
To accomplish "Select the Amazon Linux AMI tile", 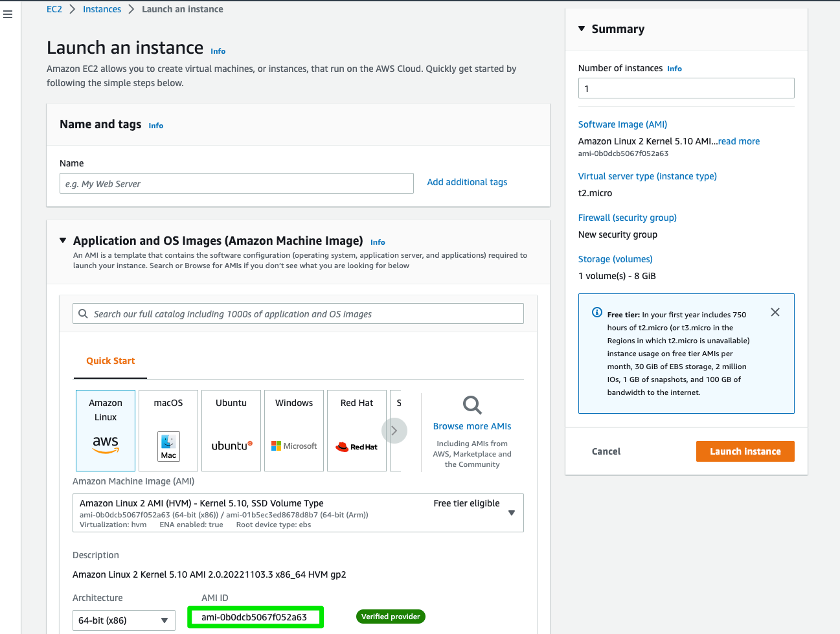I will click(x=106, y=431).
